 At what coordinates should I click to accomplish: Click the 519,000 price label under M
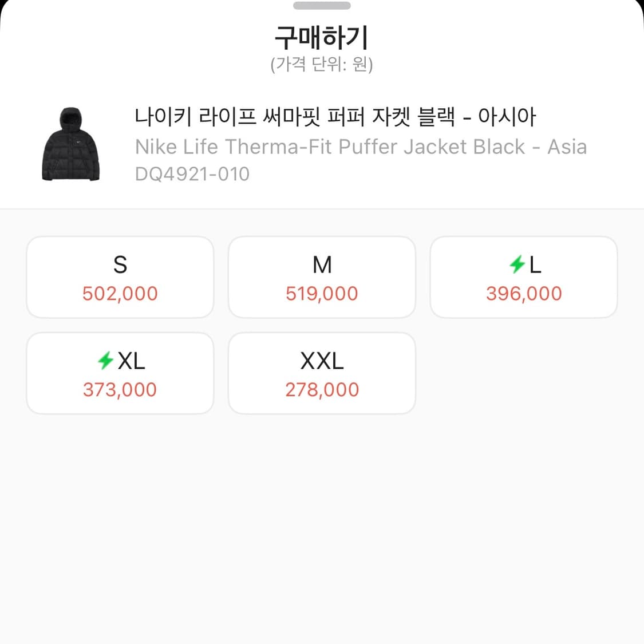pos(322,293)
